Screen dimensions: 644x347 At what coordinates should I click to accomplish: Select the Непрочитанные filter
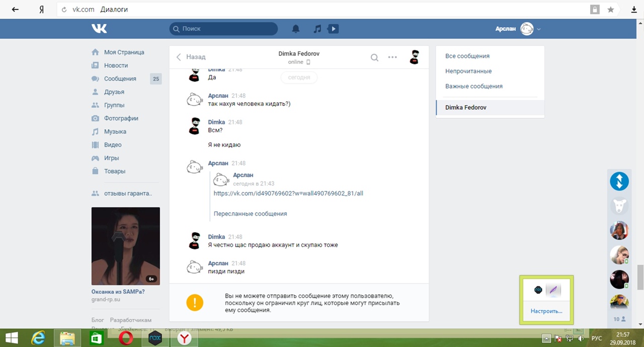[x=468, y=71]
